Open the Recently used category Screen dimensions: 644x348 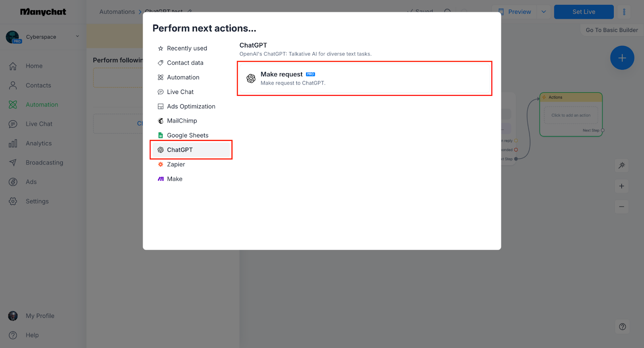coord(187,48)
